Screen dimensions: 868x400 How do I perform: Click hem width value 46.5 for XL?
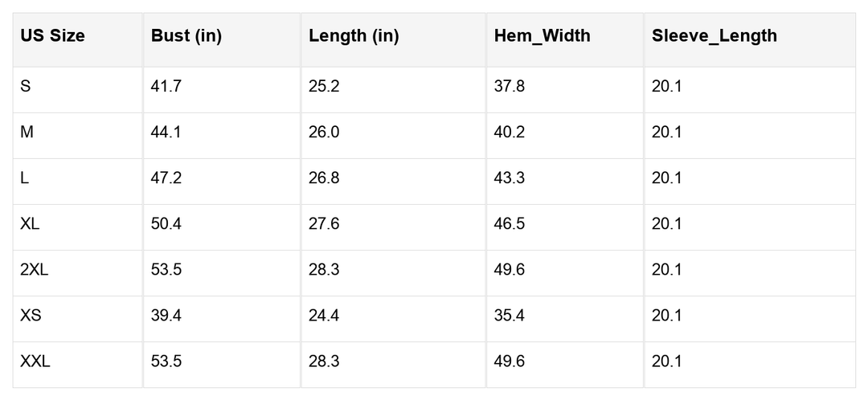(x=510, y=223)
